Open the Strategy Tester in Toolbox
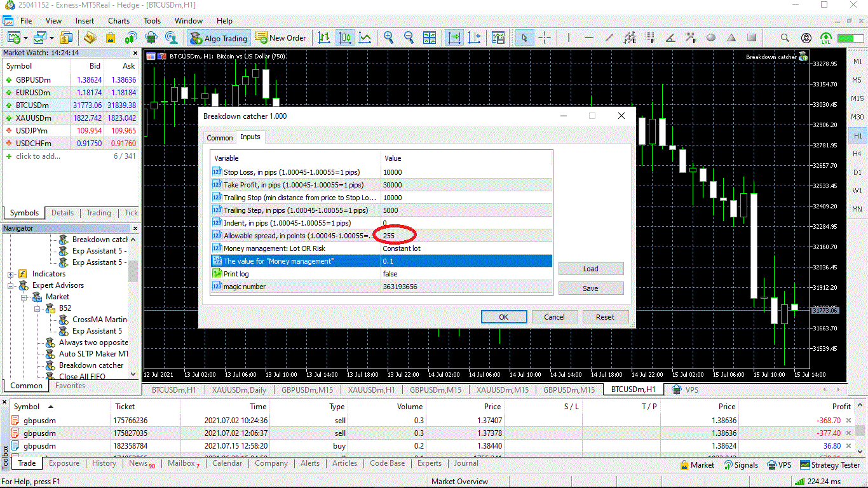 830,464
